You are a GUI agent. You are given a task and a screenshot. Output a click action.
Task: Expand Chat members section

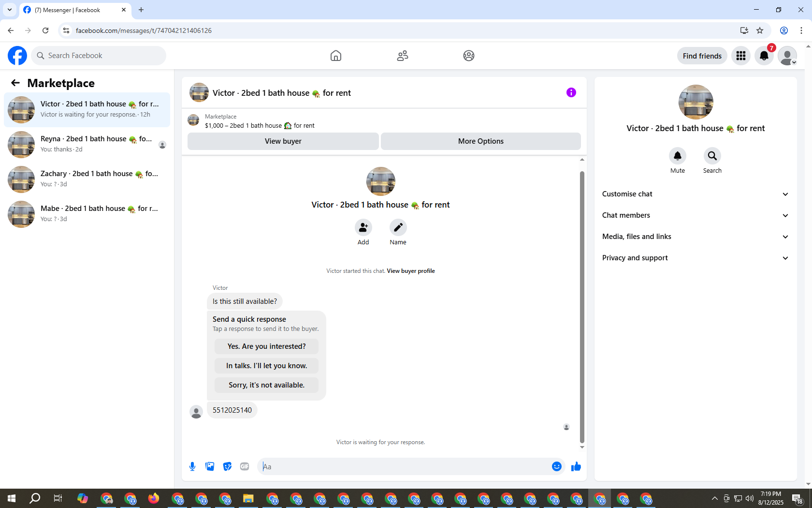click(696, 215)
